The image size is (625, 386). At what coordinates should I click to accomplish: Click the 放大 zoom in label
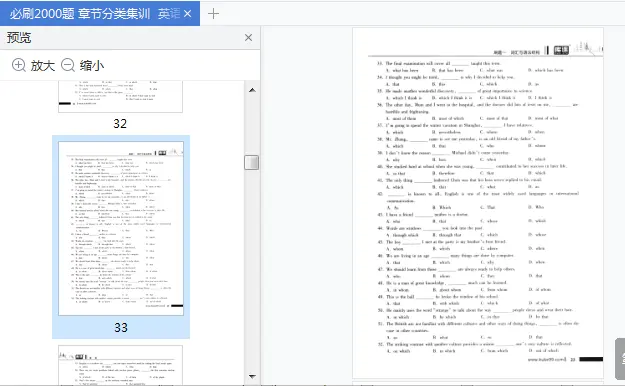click(x=43, y=65)
